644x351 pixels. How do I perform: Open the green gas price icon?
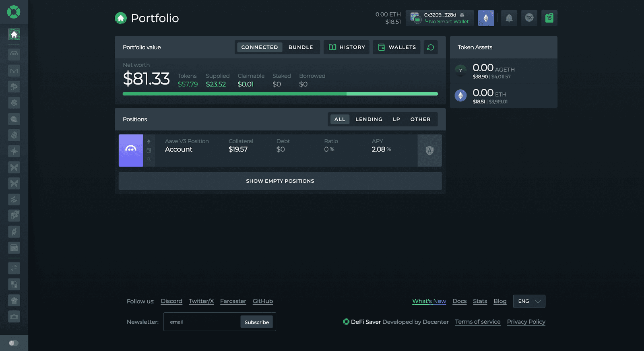pos(549,18)
